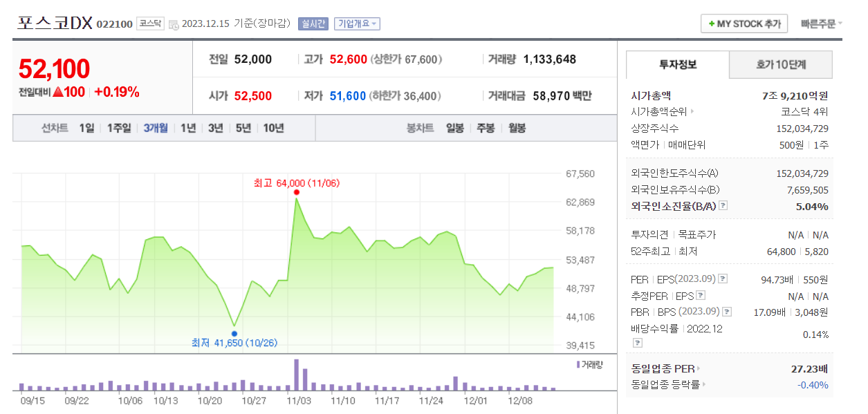Open the 빠른주문 dropdown
This screenshot has width=868, height=414.
coord(822,23)
